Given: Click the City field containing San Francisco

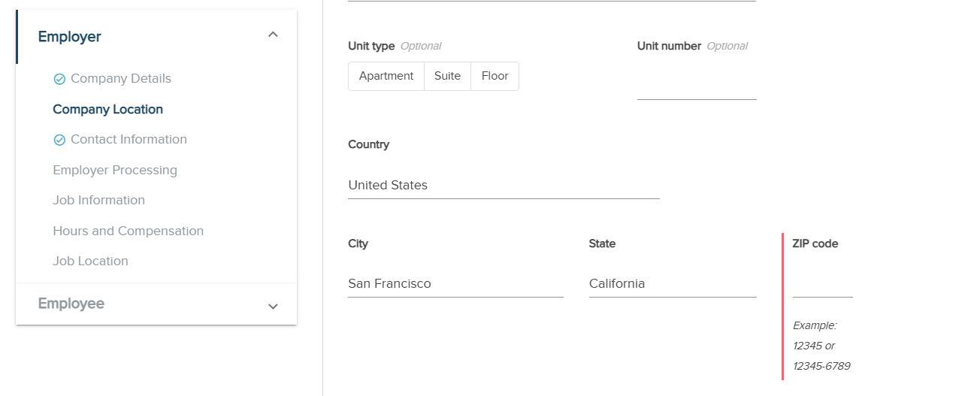Looking at the screenshot, I should tap(455, 283).
